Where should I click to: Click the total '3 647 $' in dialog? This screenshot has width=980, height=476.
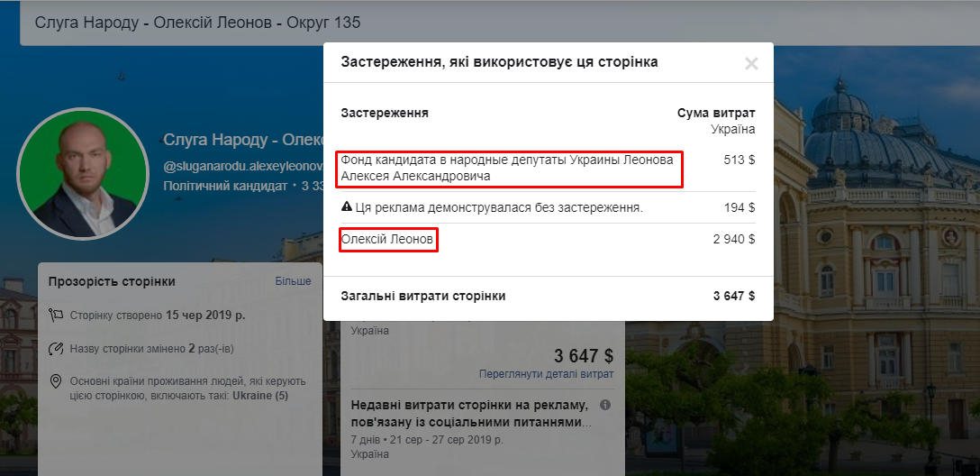(734, 296)
